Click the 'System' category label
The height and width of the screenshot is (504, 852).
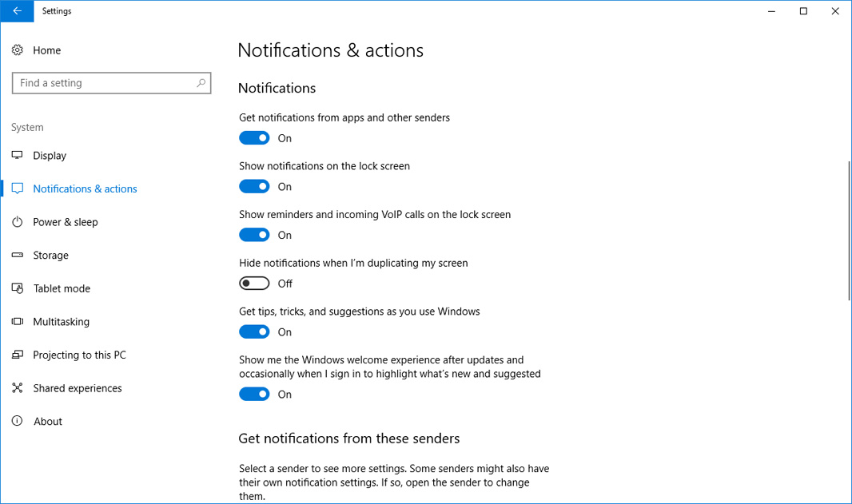coord(27,127)
